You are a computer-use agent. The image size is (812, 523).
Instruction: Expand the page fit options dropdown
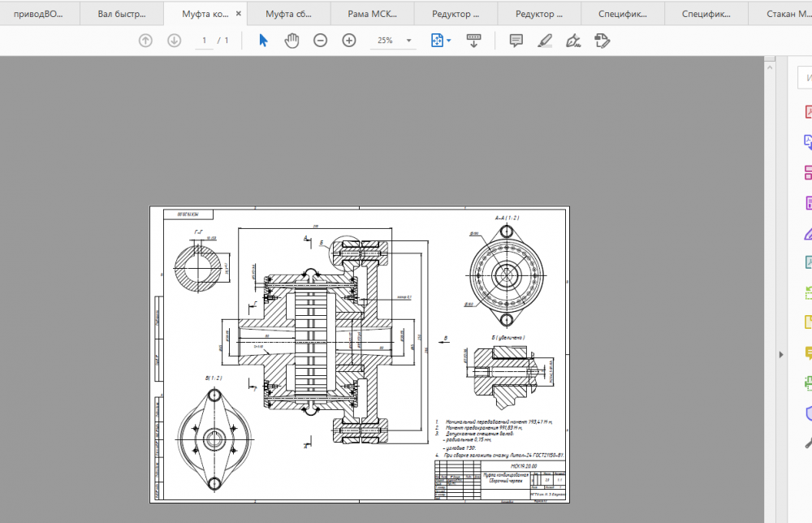pyautogui.click(x=449, y=41)
